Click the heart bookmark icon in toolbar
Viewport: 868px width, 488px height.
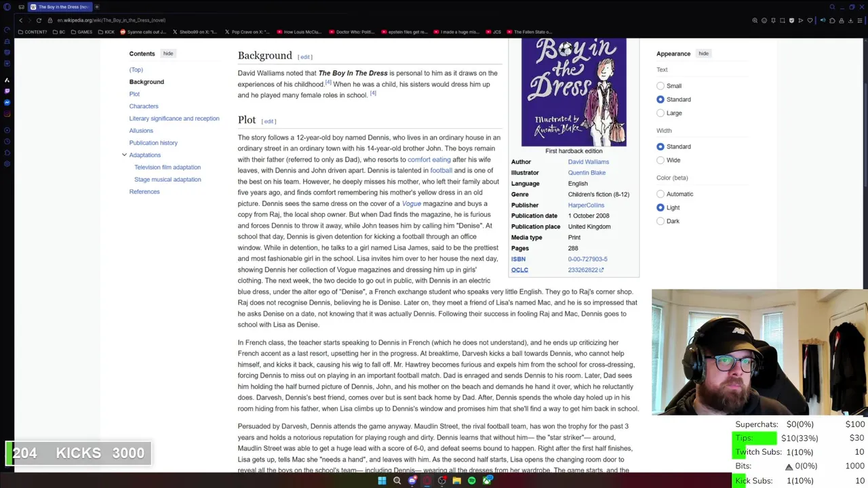[x=810, y=20]
